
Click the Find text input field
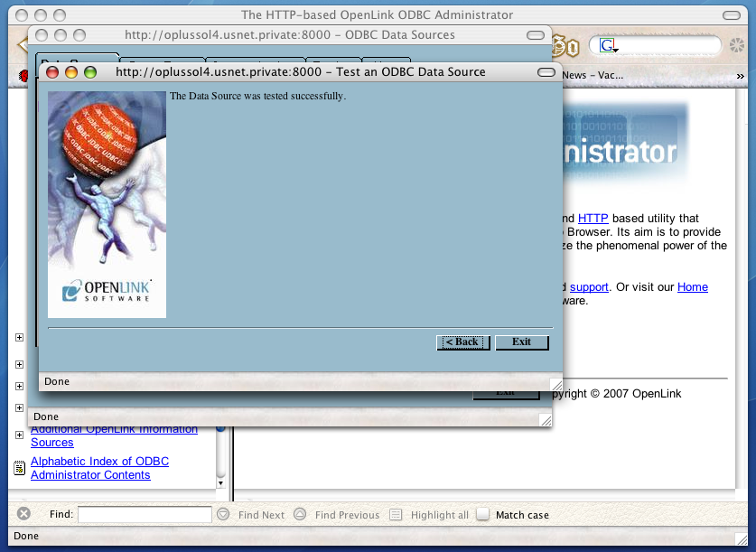point(145,514)
